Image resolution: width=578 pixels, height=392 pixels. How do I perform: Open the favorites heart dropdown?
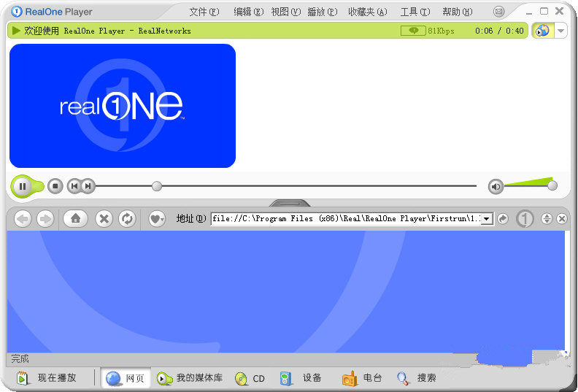157,219
